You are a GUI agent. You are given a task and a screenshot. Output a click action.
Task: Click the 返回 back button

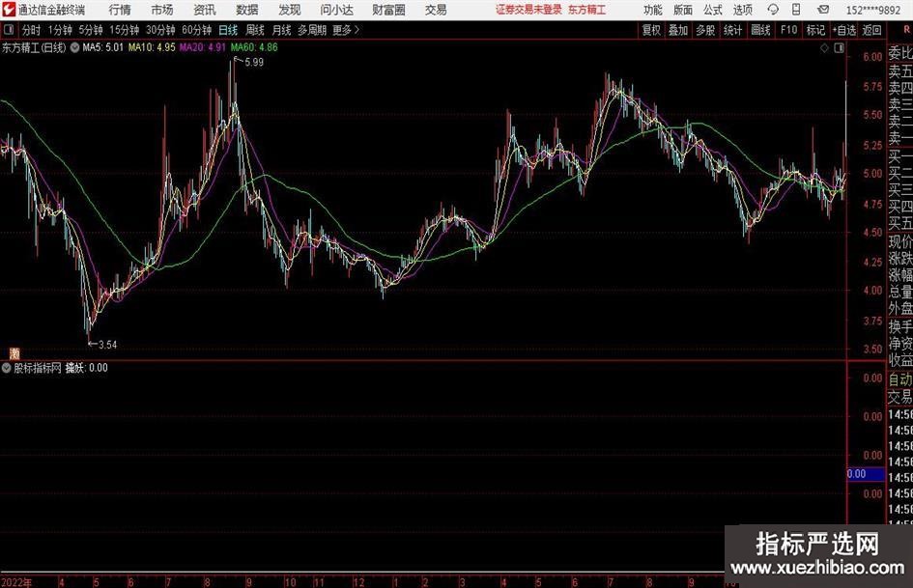[871, 30]
